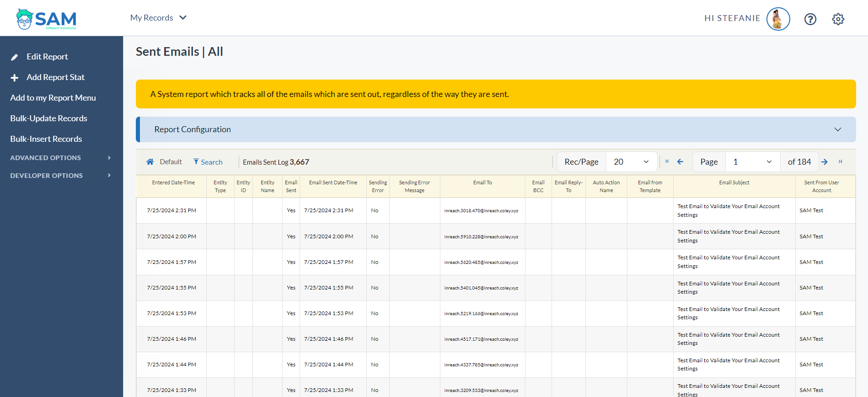Open Bulk-Update Records
Viewport: 868px width, 397px height.
[x=48, y=118]
